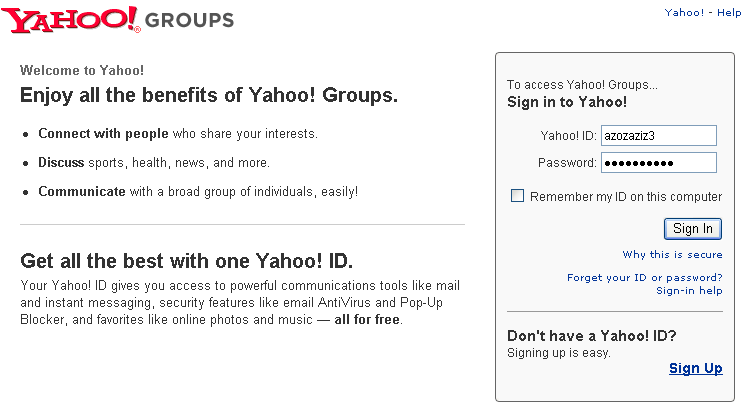Click the Discuss bullet text

pos(61,162)
